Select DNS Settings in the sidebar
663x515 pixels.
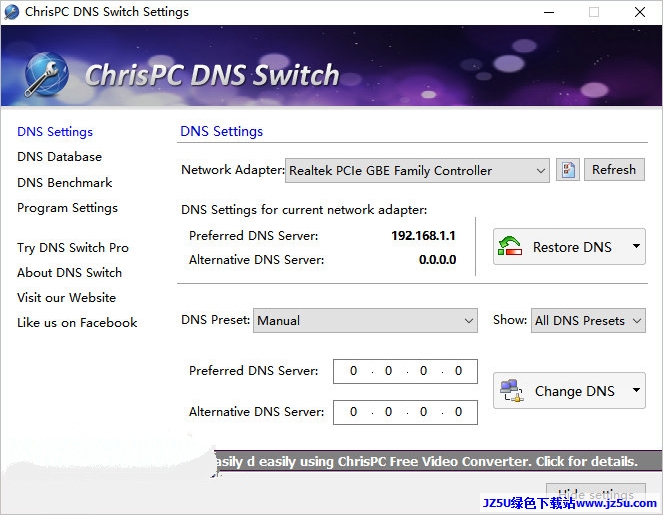tap(55, 132)
